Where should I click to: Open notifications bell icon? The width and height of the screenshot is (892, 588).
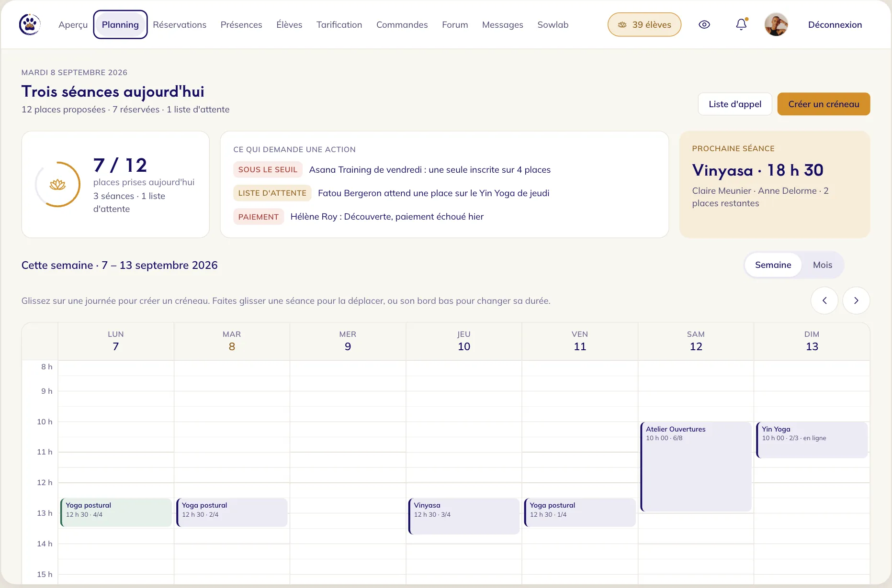(x=741, y=24)
